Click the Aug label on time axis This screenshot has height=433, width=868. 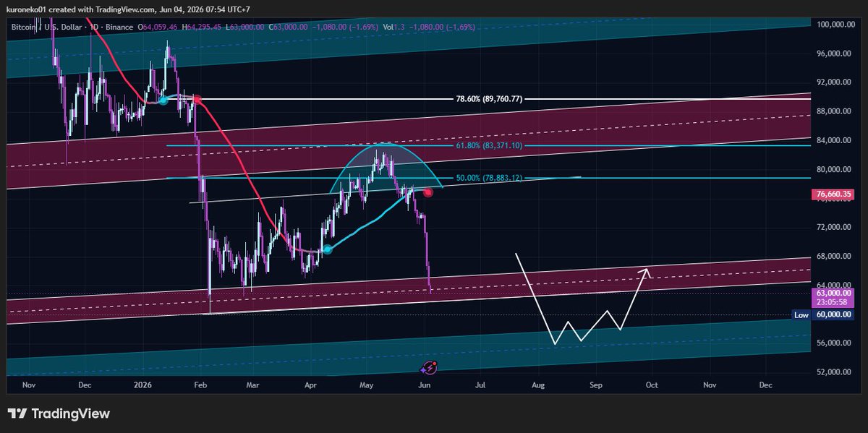(x=538, y=386)
